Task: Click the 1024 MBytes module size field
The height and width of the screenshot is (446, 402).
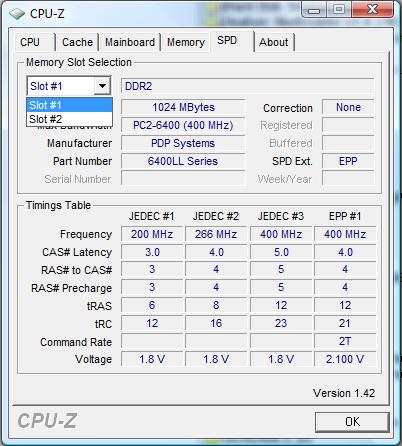Action: 183,107
